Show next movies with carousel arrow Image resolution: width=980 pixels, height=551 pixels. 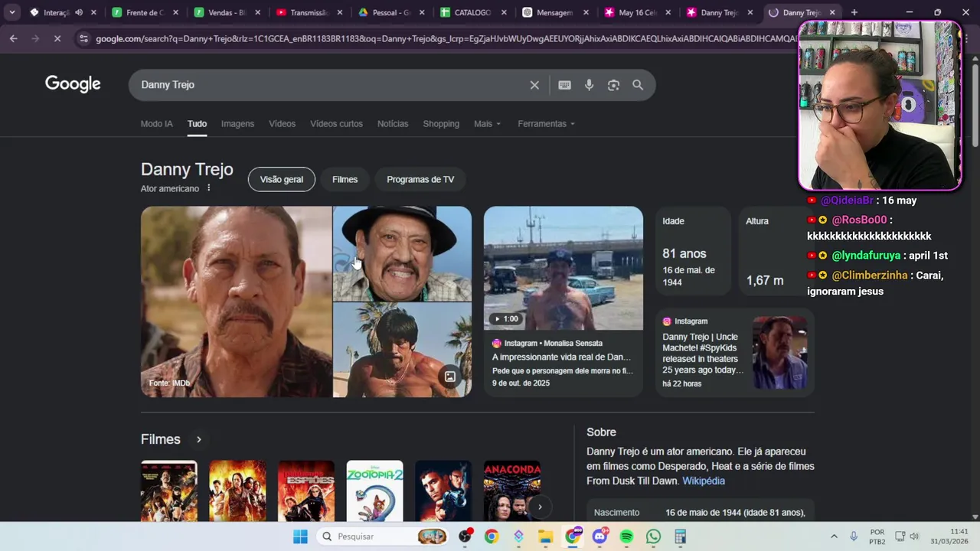[540, 507]
